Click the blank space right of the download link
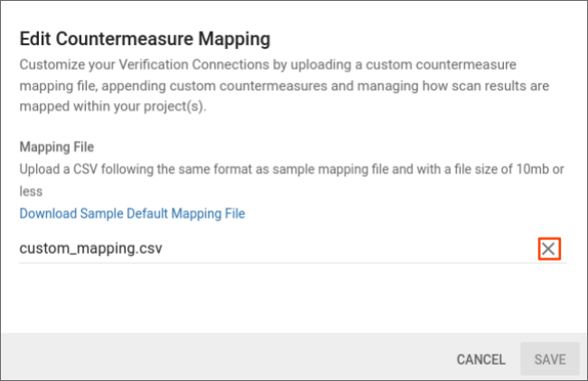 click(406, 214)
